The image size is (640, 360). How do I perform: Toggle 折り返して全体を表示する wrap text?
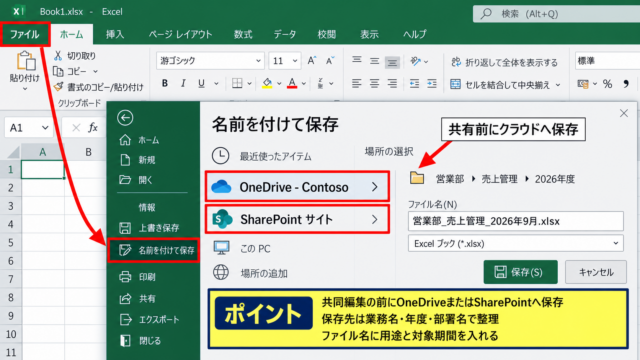pyautogui.click(x=504, y=62)
